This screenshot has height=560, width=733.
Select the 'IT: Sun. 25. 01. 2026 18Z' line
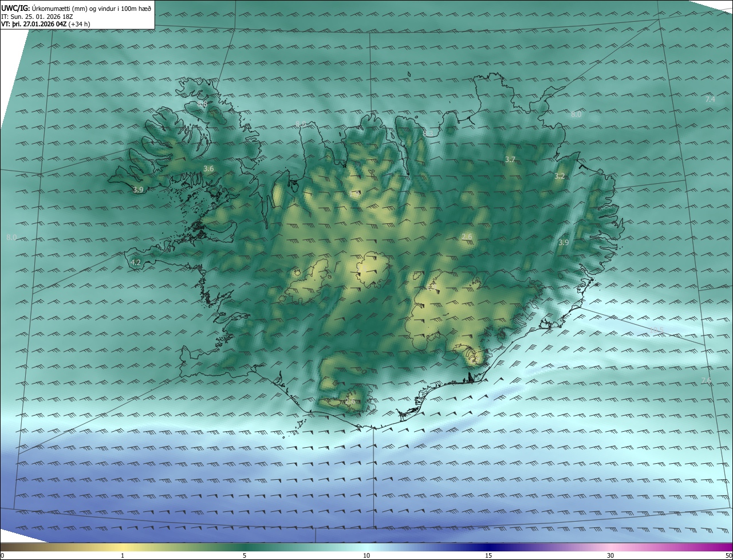(x=36, y=17)
